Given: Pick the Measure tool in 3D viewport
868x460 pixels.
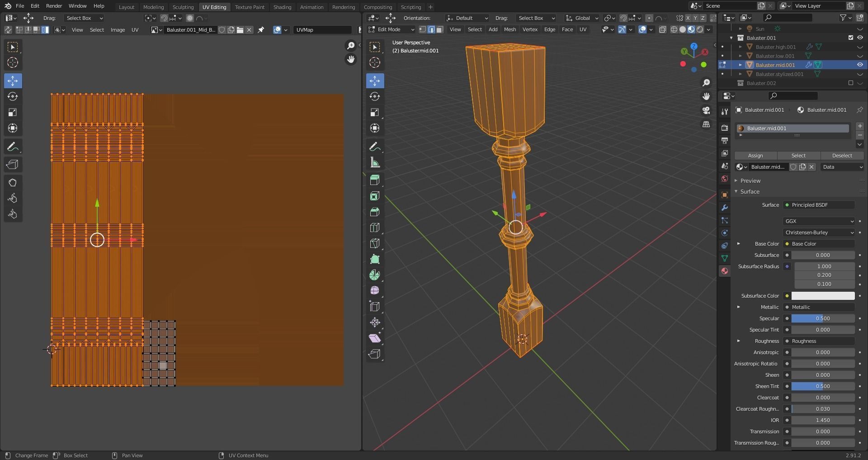Looking at the screenshot, I should (375, 162).
